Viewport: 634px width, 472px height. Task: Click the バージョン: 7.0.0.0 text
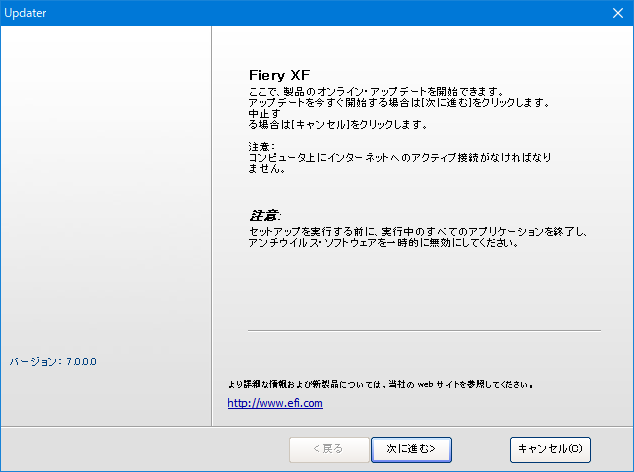click(x=53, y=362)
